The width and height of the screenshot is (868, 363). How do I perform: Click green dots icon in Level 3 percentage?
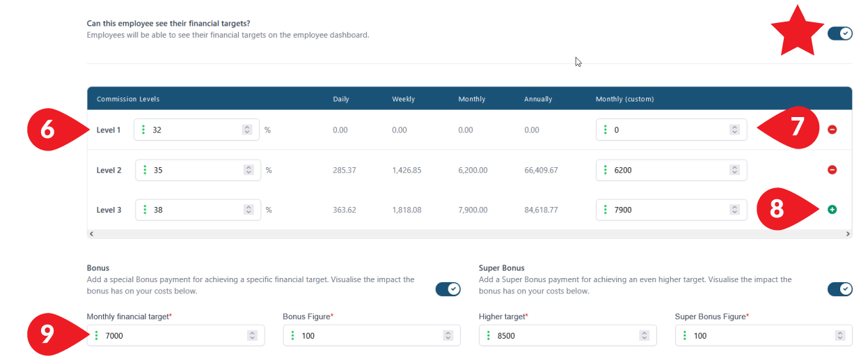(x=145, y=210)
